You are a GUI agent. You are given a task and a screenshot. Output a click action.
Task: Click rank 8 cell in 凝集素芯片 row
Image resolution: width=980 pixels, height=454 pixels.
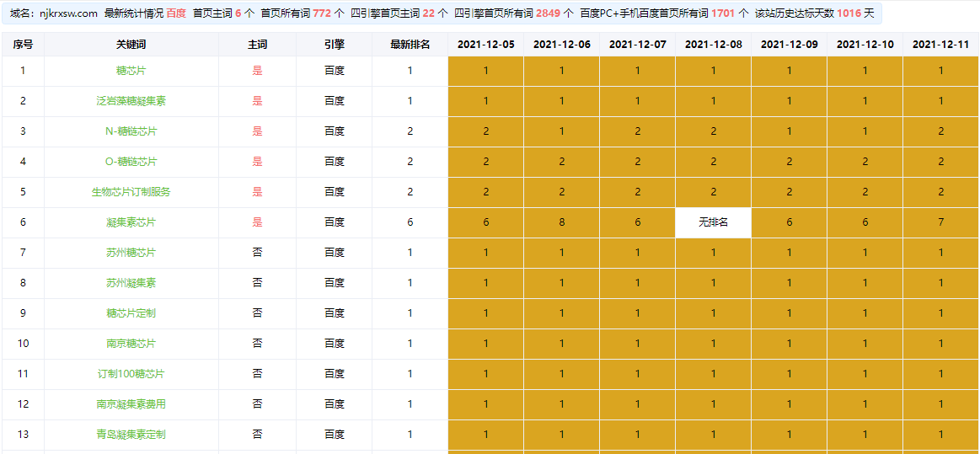(x=562, y=222)
